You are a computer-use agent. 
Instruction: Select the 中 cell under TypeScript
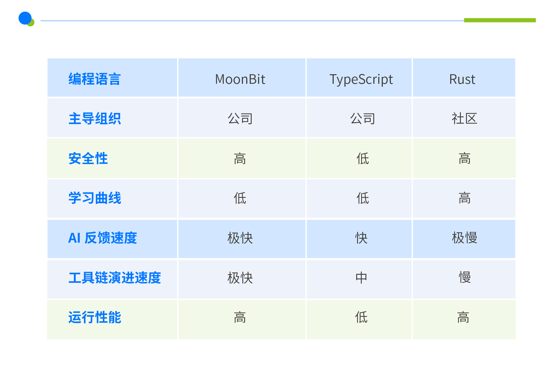[x=361, y=278]
